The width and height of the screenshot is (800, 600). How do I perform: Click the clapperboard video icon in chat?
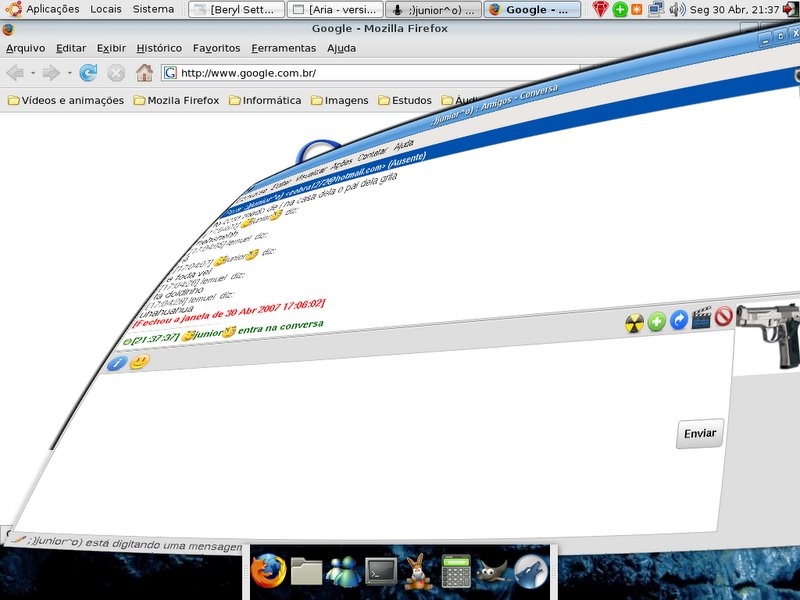click(x=702, y=318)
